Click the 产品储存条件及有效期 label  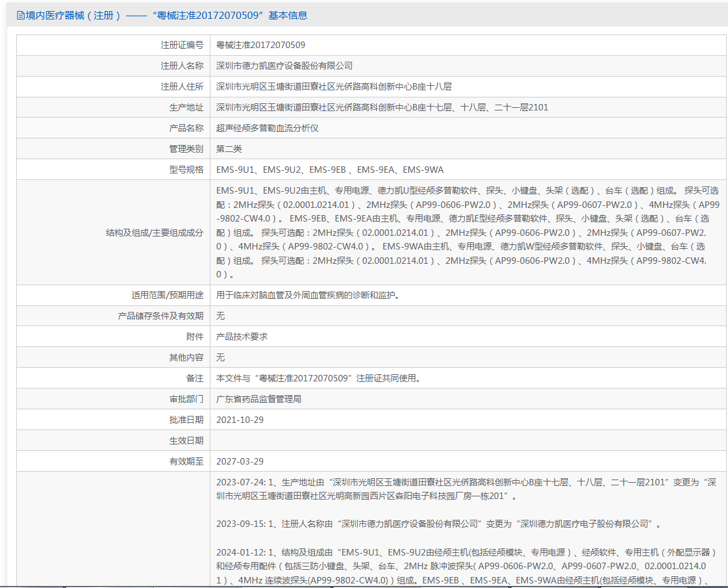tap(160, 316)
